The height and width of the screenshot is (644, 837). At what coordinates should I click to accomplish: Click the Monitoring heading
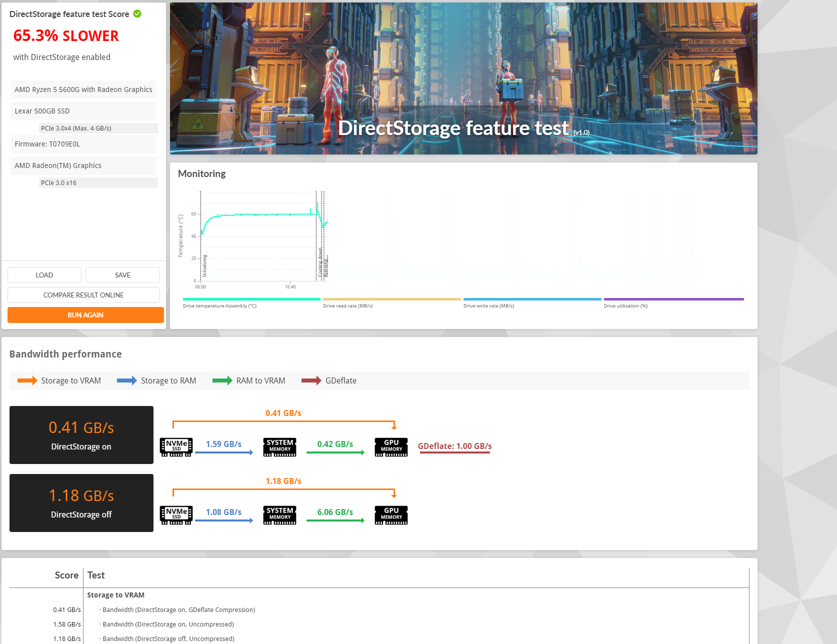pos(202,173)
